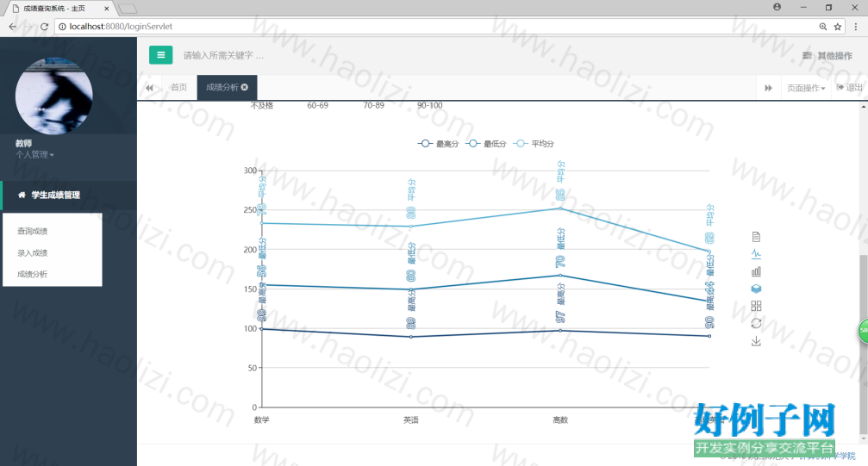Screen dimensions: 868x466
Task: Click the 90-100 category label
Action: [x=429, y=105]
